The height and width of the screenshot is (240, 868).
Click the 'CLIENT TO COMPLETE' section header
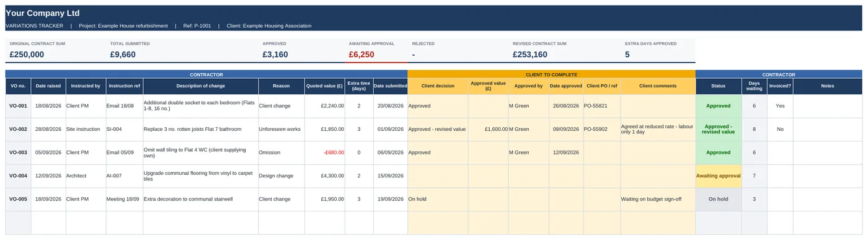pos(552,74)
